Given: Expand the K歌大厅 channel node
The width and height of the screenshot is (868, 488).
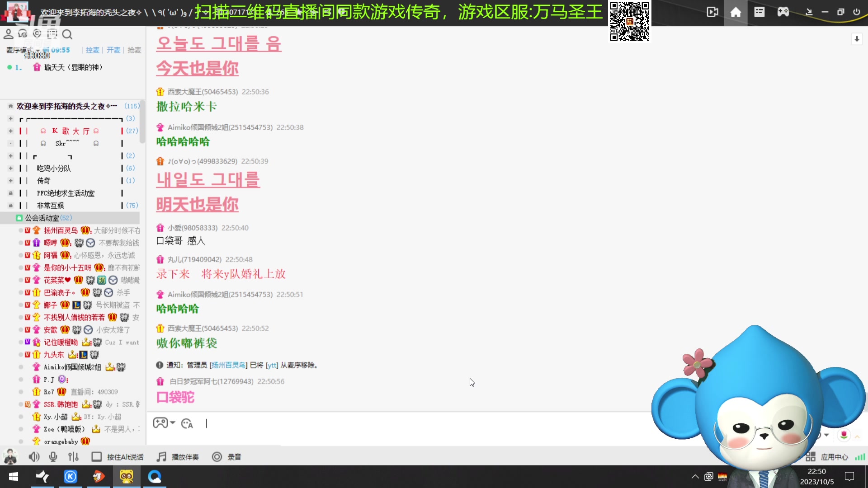Looking at the screenshot, I should 10,131.
